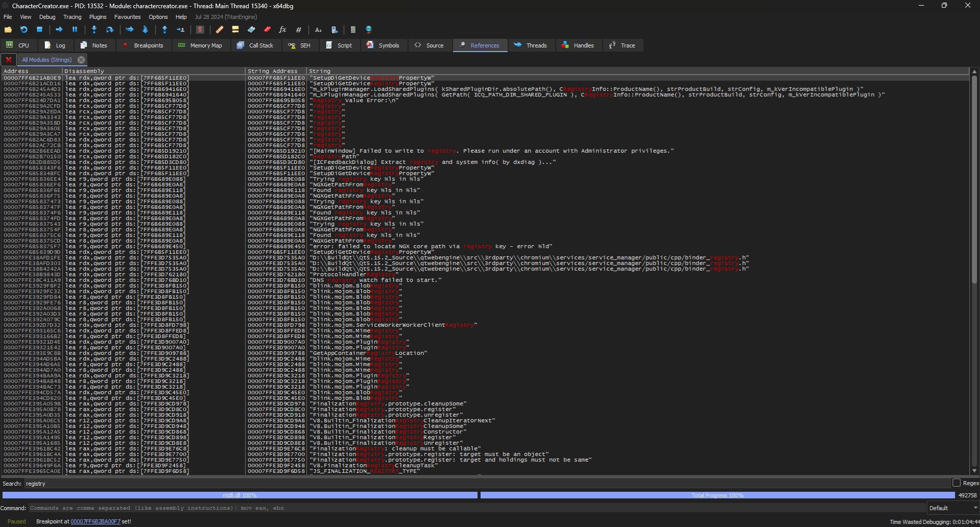Stop debugging using the blue square icon
This screenshot has height=527, width=980.
[40, 30]
